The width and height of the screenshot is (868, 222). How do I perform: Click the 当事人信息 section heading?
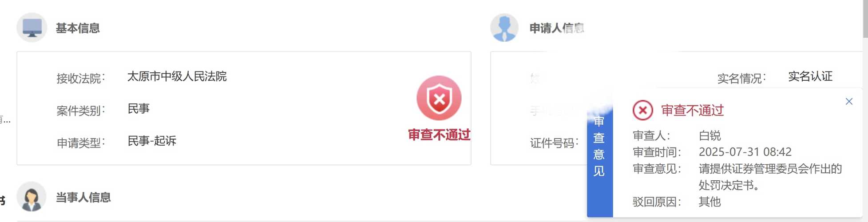[x=83, y=197]
